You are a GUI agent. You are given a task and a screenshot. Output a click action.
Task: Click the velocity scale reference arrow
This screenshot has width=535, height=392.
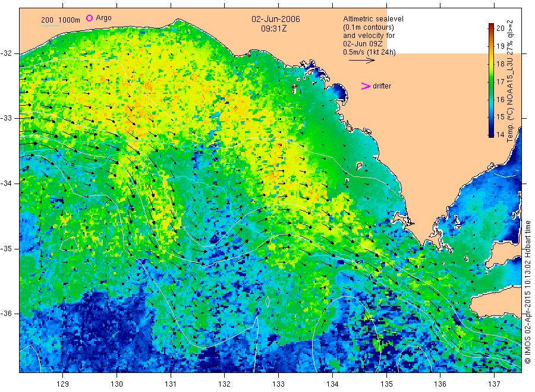point(361,61)
